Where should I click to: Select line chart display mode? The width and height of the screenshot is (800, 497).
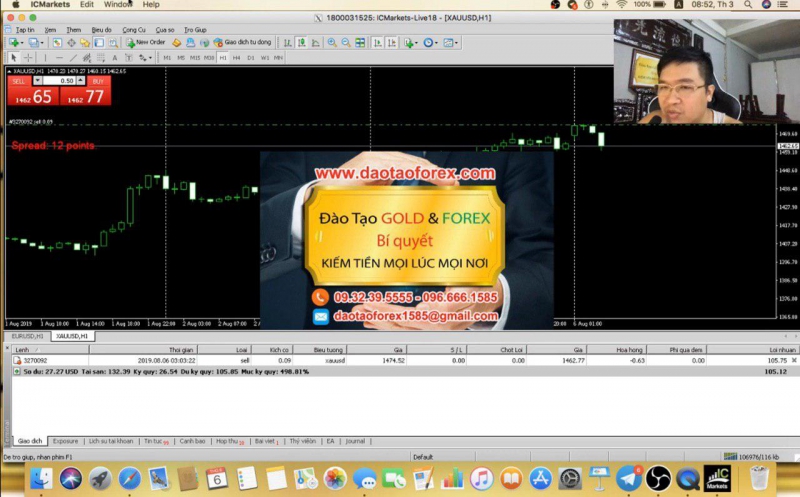pos(316,42)
